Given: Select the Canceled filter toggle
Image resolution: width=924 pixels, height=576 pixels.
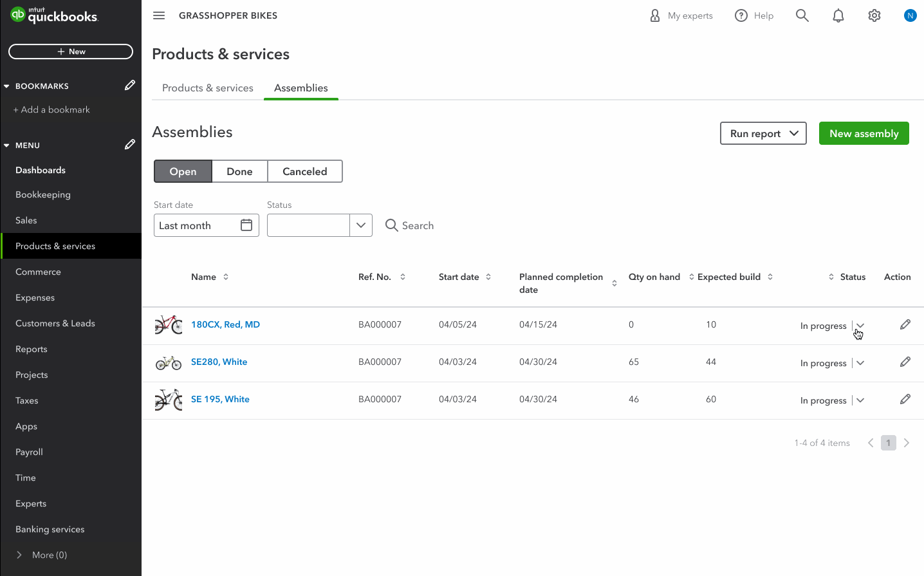Looking at the screenshot, I should tap(305, 171).
